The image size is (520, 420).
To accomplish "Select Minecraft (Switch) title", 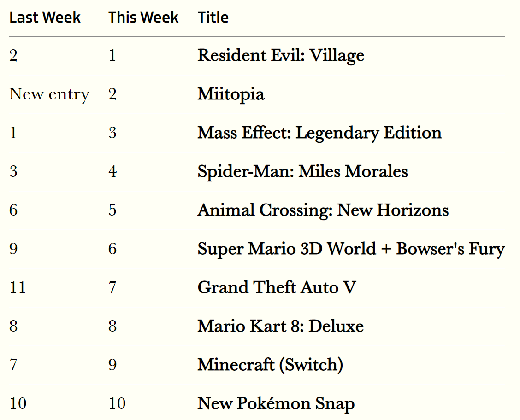I will [270, 365].
